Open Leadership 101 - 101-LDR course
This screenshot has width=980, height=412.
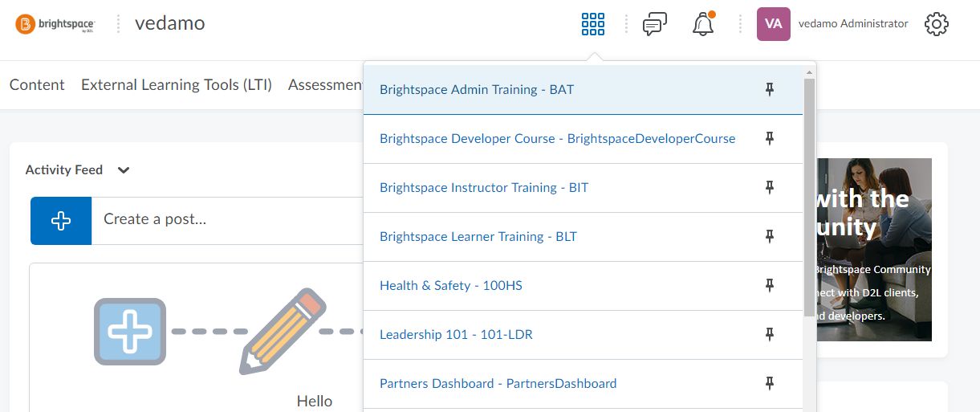pos(456,335)
